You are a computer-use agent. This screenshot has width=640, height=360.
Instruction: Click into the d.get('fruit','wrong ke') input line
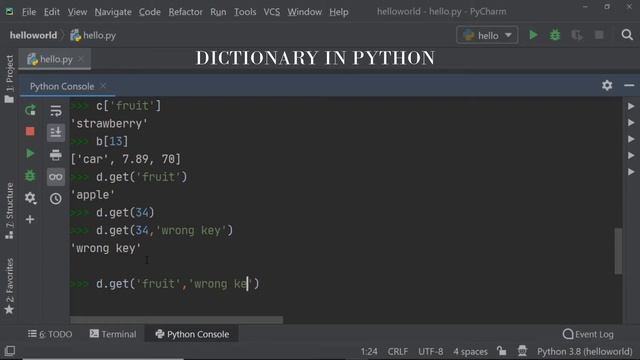[178, 284]
